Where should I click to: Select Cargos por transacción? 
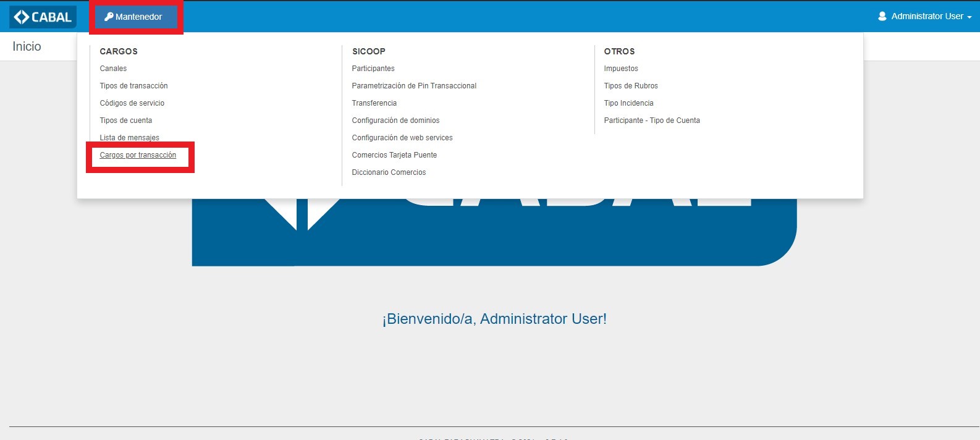tap(138, 155)
